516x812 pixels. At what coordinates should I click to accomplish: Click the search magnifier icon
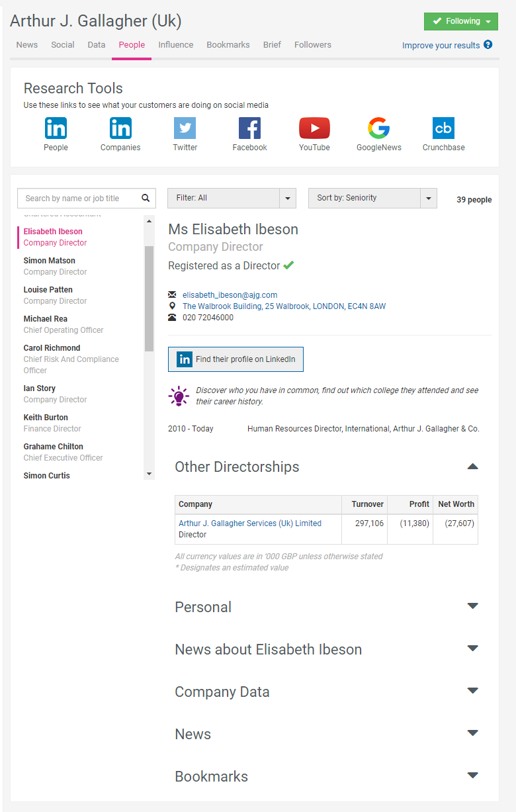(146, 198)
